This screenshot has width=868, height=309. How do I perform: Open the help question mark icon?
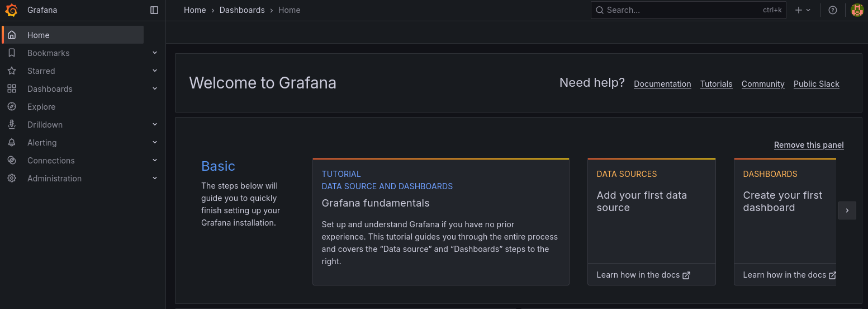[x=833, y=10]
